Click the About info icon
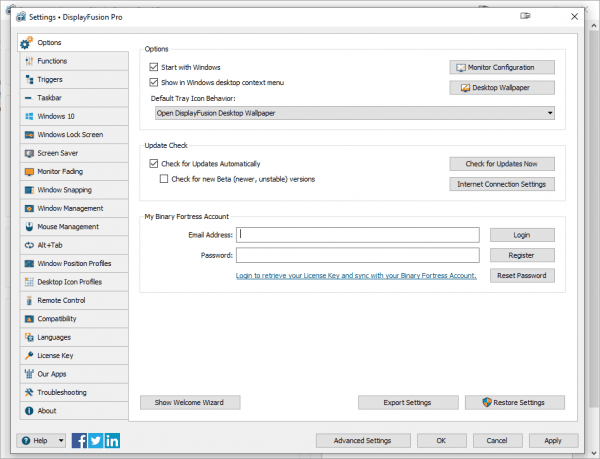The image size is (600, 459). [29, 410]
